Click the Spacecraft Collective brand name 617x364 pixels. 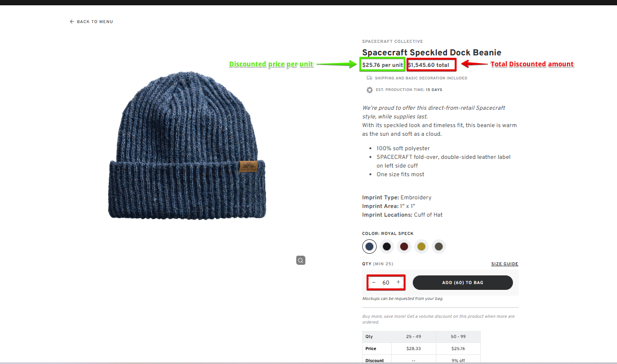tap(393, 41)
